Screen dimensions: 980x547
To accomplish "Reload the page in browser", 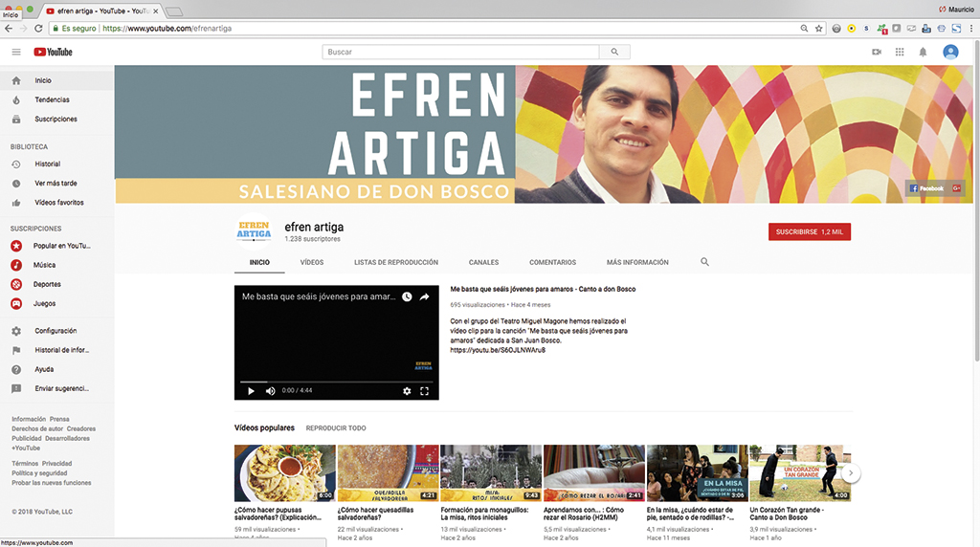I will tap(38, 29).
